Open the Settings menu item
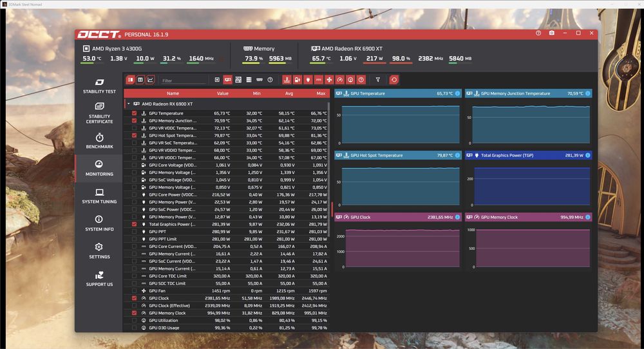 [x=99, y=251]
